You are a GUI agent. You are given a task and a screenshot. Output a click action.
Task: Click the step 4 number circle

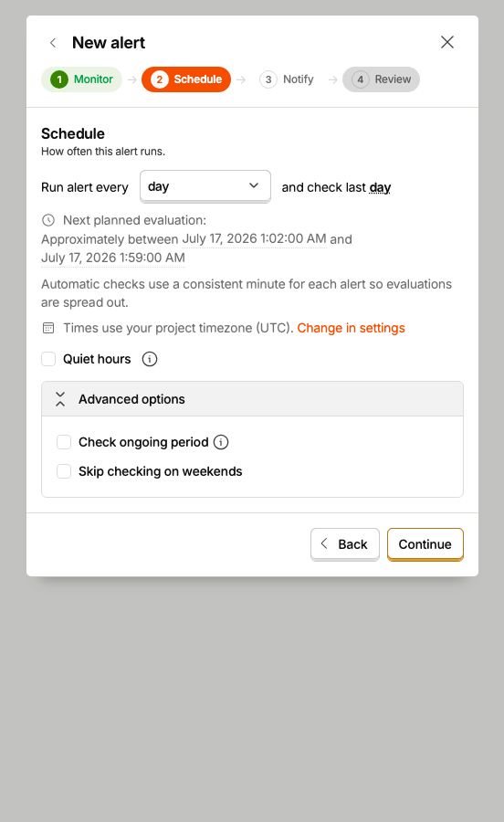(x=361, y=79)
